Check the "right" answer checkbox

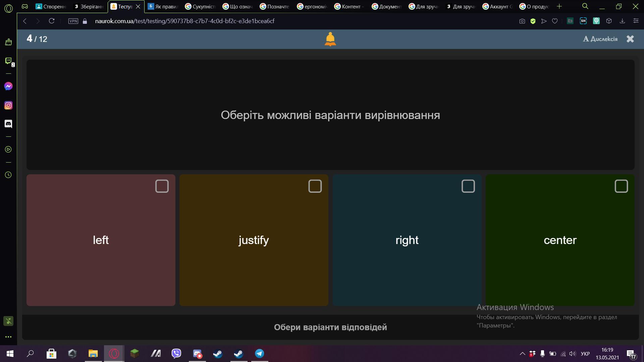click(468, 186)
